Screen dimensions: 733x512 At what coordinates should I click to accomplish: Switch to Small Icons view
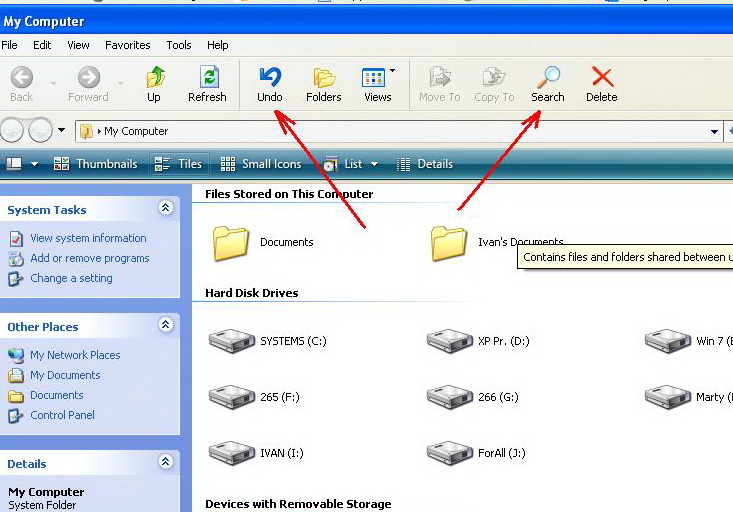[261, 164]
